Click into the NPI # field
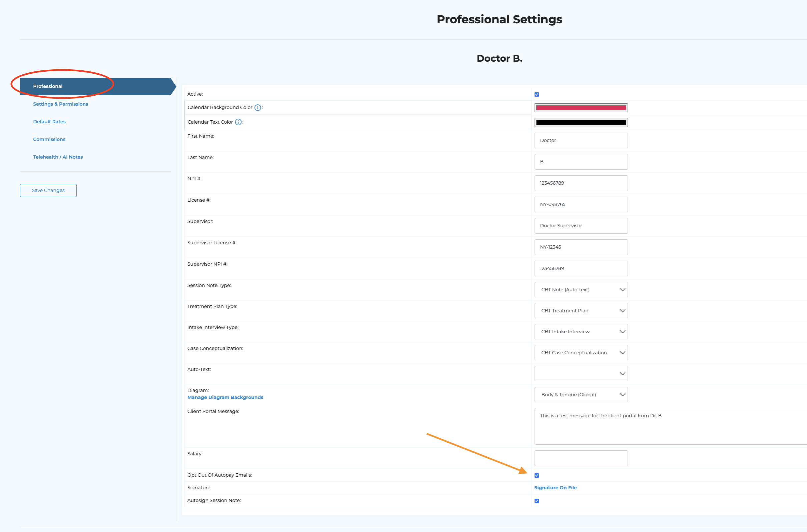This screenshot has height=532, width=807. pos(581,183)
